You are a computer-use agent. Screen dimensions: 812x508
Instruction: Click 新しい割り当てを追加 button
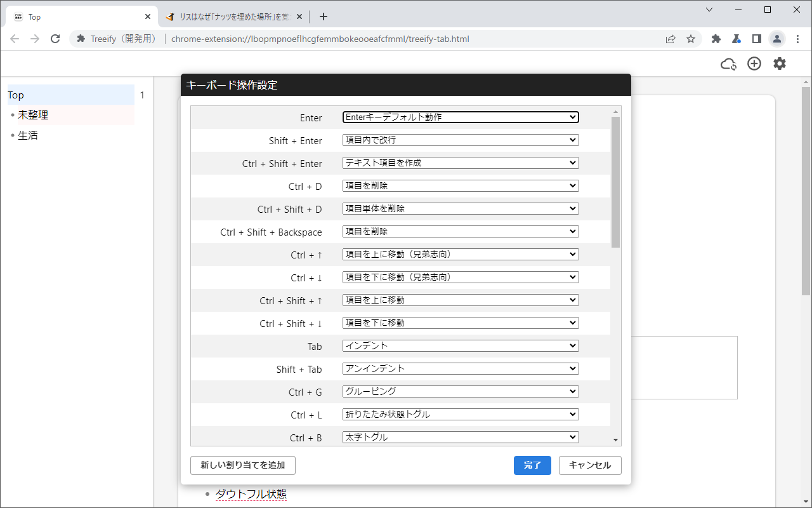click(x=243, y=465)
